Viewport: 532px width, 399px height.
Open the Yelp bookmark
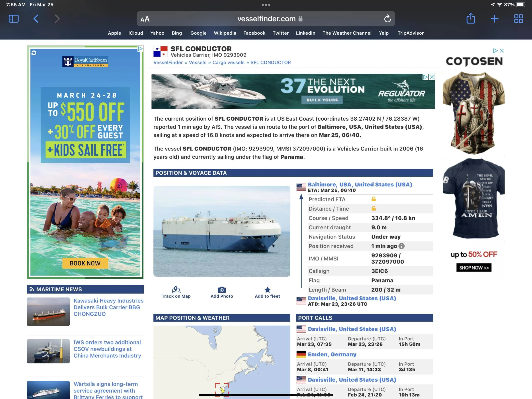pyautogui.click(x=384, y=33)
